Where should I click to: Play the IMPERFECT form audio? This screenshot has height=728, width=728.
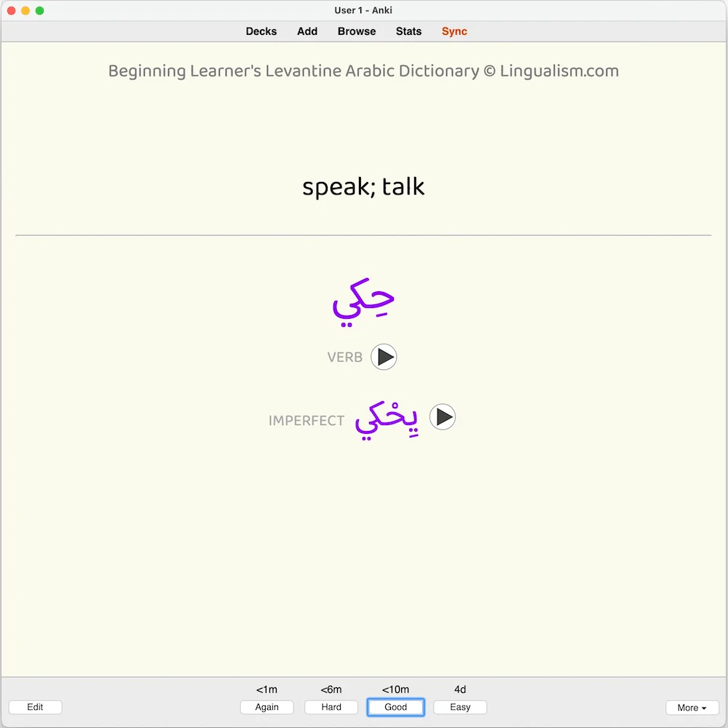point(442,417)
